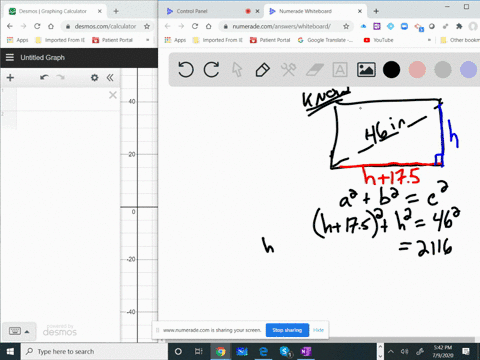Switch to the Desmos Graphing Calculator tab
The width and height of the screenshot is (480, 360).
[x=53, y=11]
